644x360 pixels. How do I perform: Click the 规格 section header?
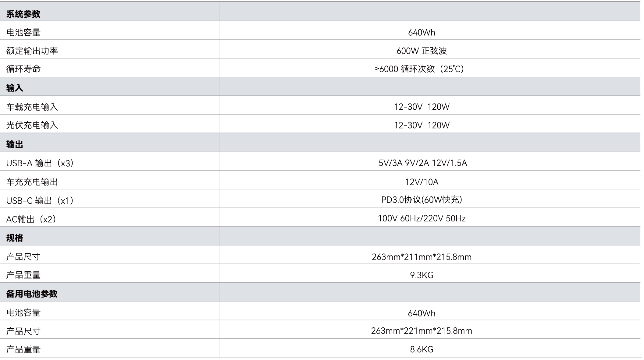pyautogui.click(x=15, y=238)
